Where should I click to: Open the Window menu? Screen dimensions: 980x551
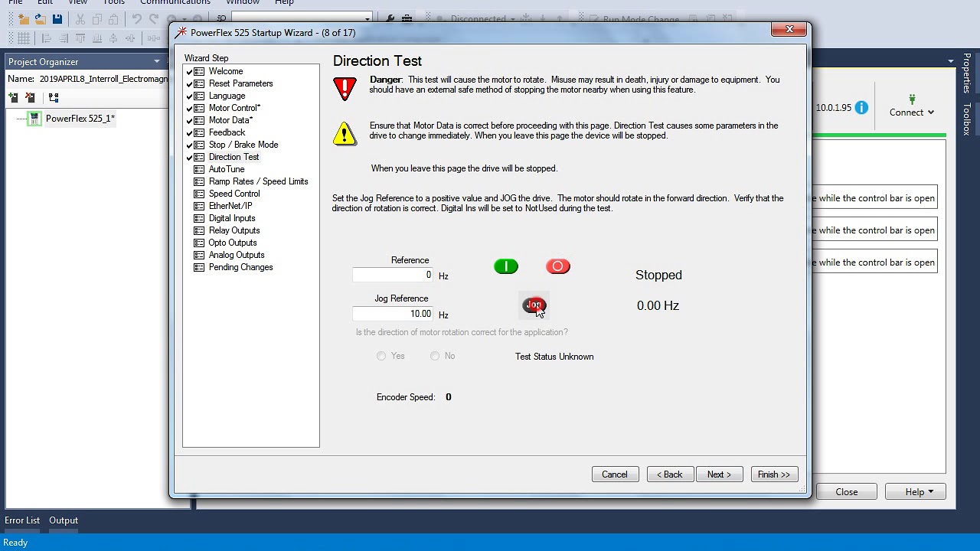click(243, 2)
